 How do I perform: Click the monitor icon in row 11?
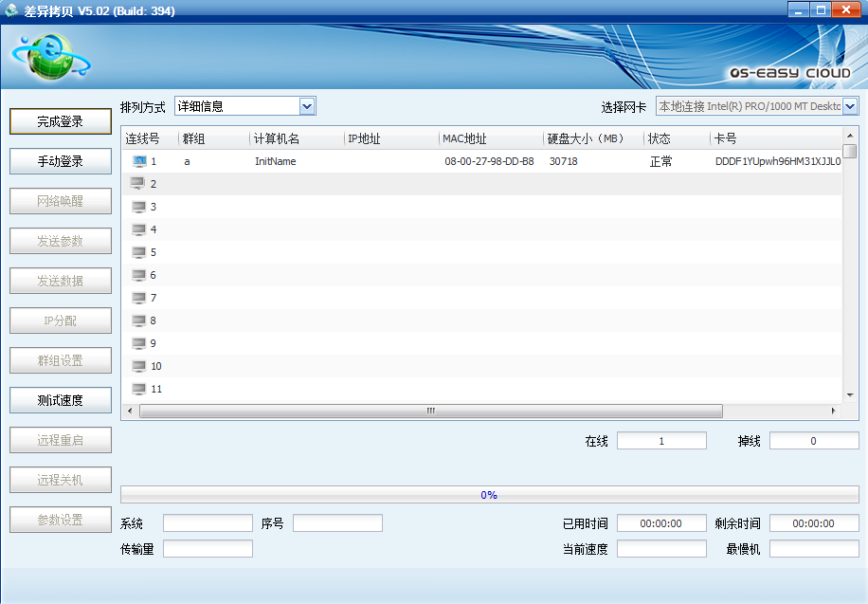[139, 389]
